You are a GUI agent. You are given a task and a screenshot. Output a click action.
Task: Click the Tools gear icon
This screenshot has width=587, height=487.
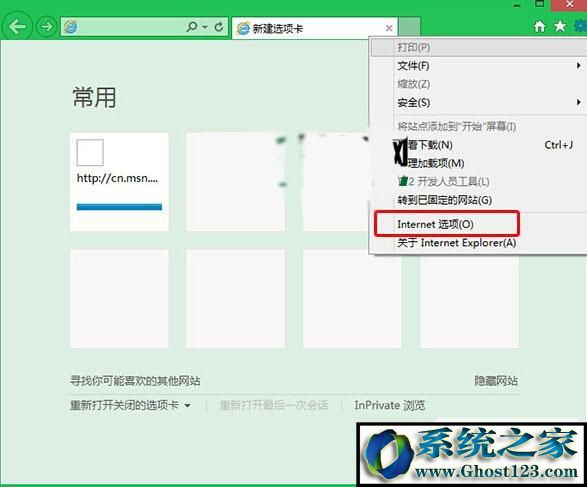581,26
